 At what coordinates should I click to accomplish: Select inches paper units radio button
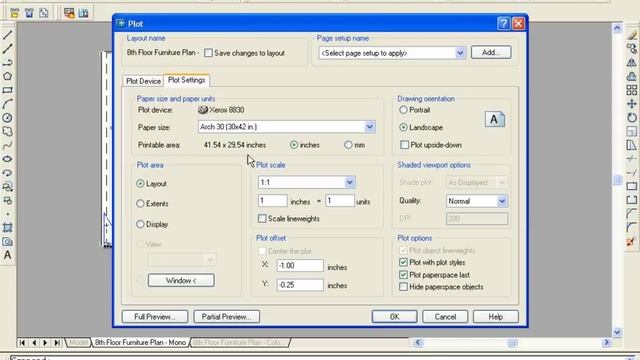pos(294,145)
